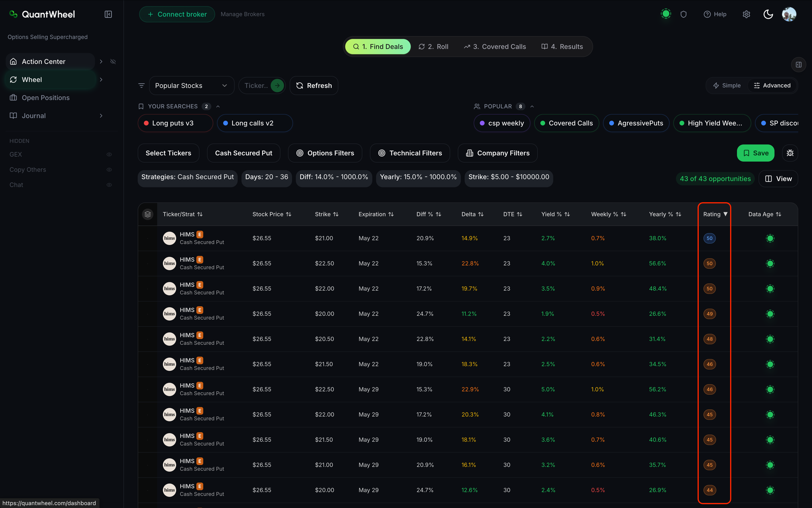This screenshot has width=812, height=508.
Task: Sort by Yearly % column
Action: coord(665,214)
